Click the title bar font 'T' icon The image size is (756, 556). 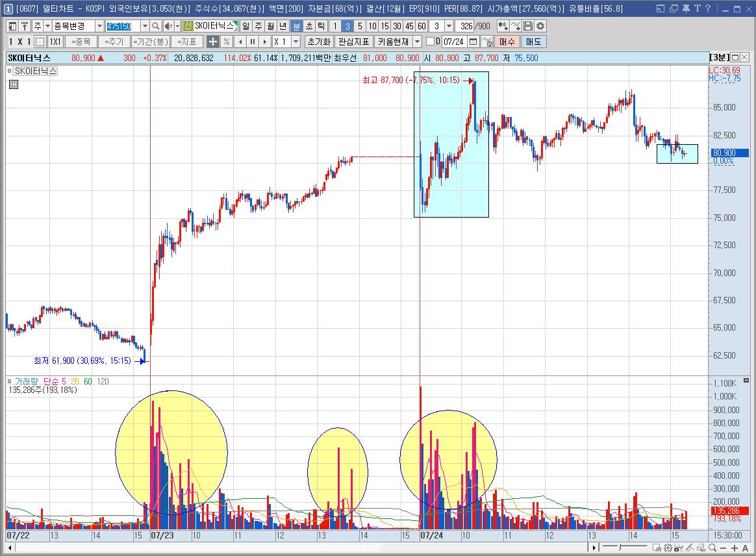[697, 8]
